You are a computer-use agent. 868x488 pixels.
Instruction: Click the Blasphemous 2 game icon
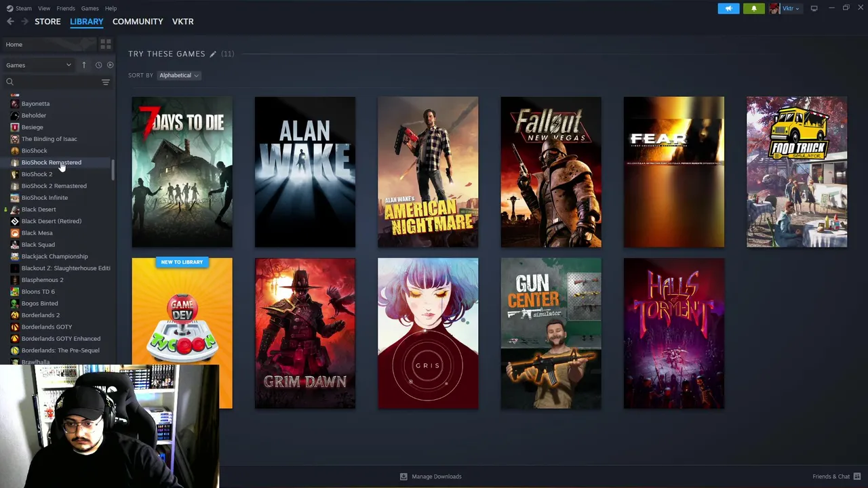click(x=15, y=280)
